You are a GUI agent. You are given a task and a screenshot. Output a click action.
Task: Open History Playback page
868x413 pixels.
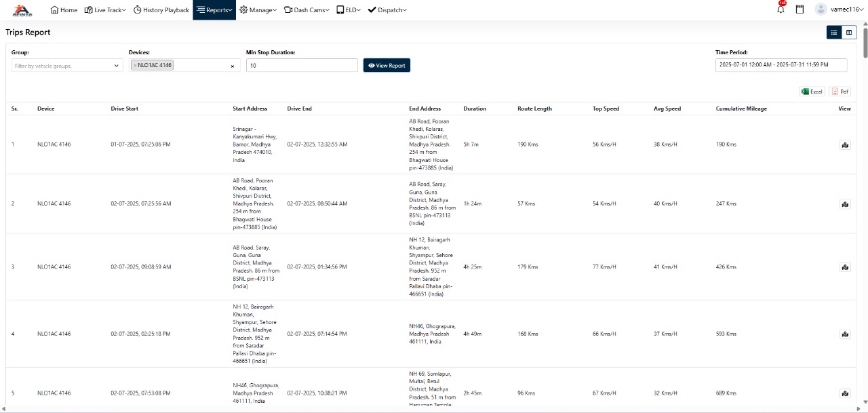pyautogui.click(x=161, y=10)
